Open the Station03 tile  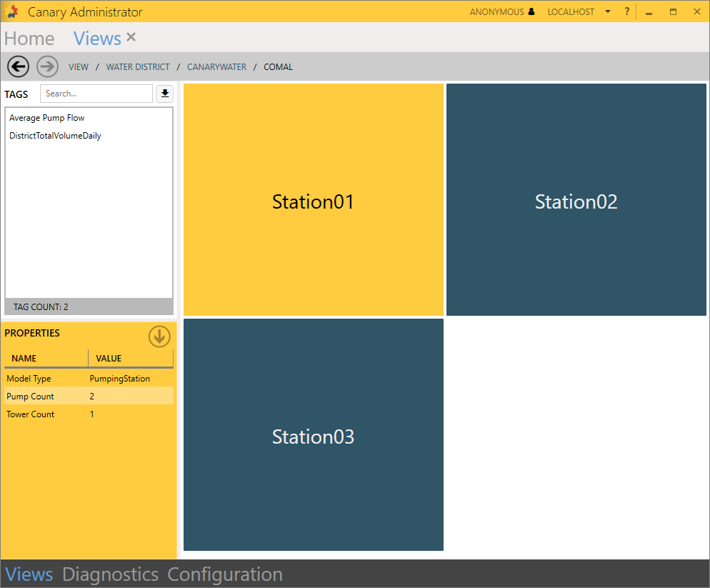tap(313, 435)
